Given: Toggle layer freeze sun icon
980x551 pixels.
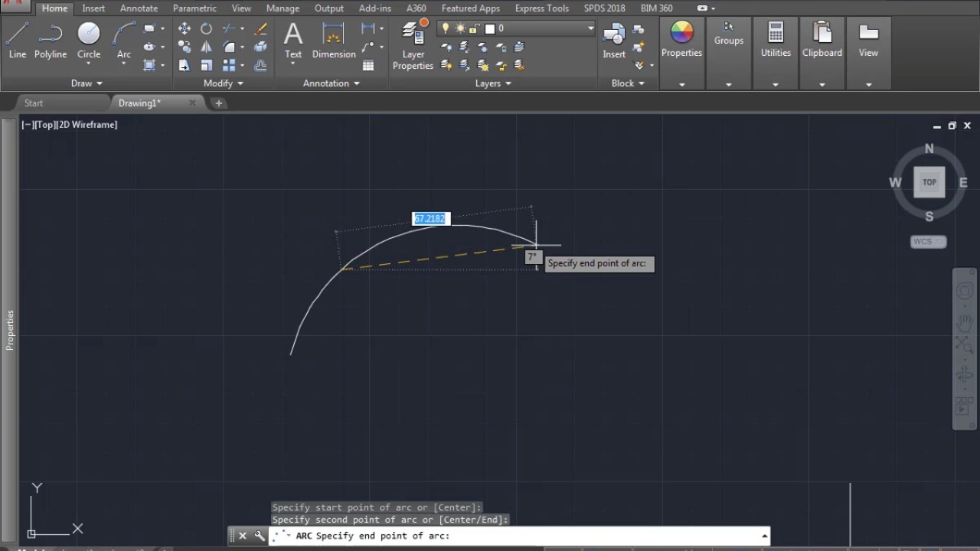Looking at the screenshot, I should pyautogui.click(x=460, y=28).
